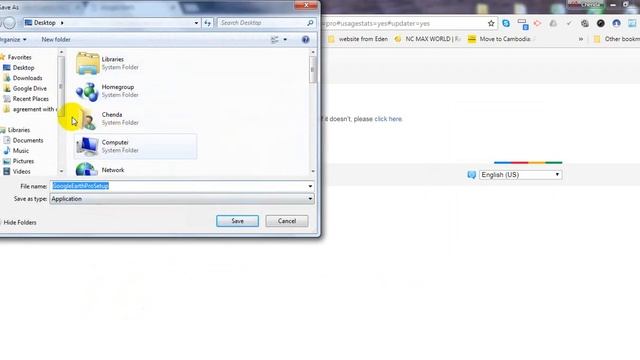Expand the File name history dropdown
The image size is (640, 360).
[x=310, y=186]
